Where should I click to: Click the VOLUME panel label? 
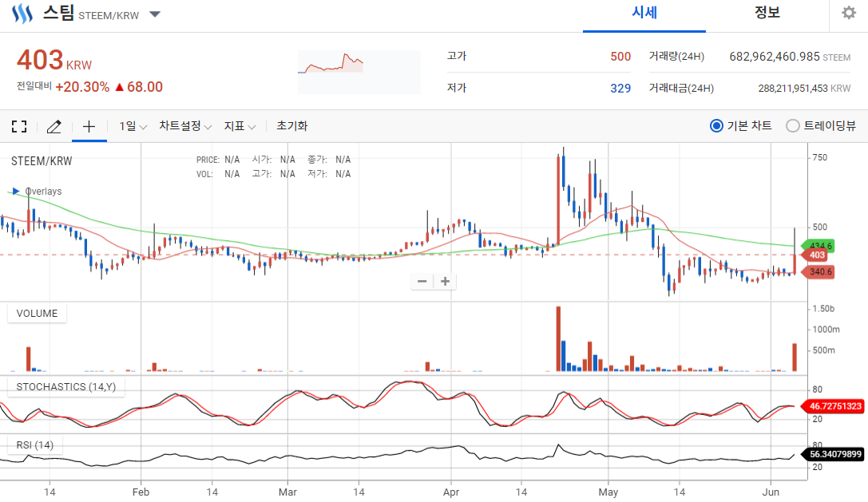37,314
